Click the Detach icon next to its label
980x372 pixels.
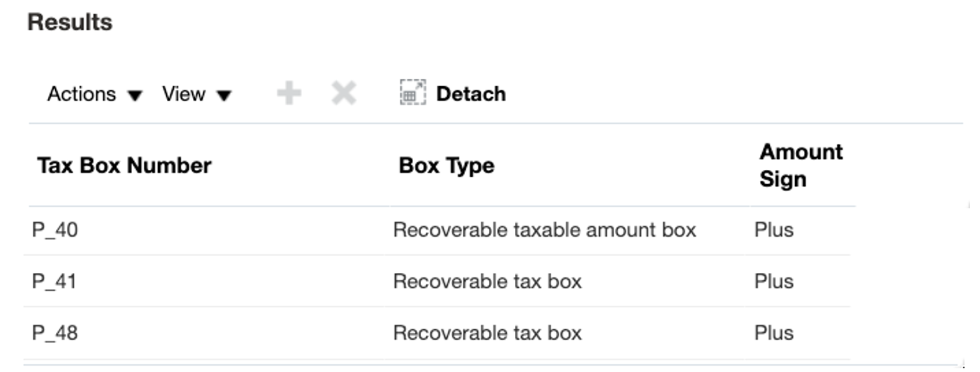[411, 93]
